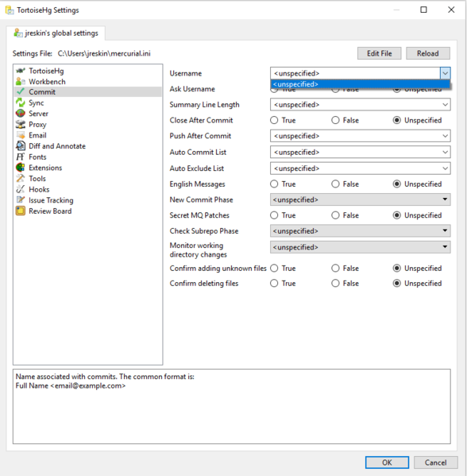467x476 pixels.
Task: Click the green checkmark Commit icon
Action: pyautogui.click(x=21, y=91)
